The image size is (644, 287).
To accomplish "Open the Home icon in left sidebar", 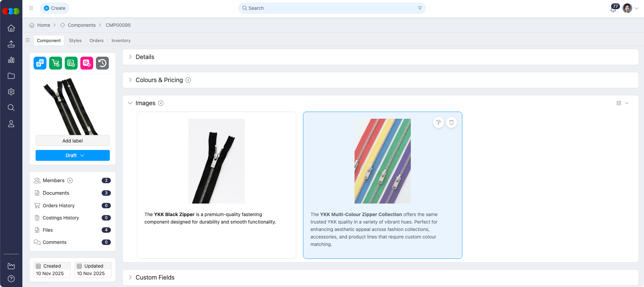I will click(x=11, y=28).
